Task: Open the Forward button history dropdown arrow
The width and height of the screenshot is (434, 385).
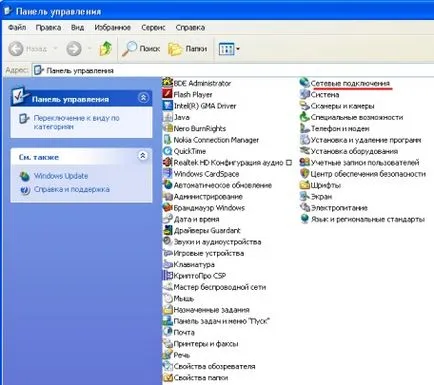Action: 89,49
